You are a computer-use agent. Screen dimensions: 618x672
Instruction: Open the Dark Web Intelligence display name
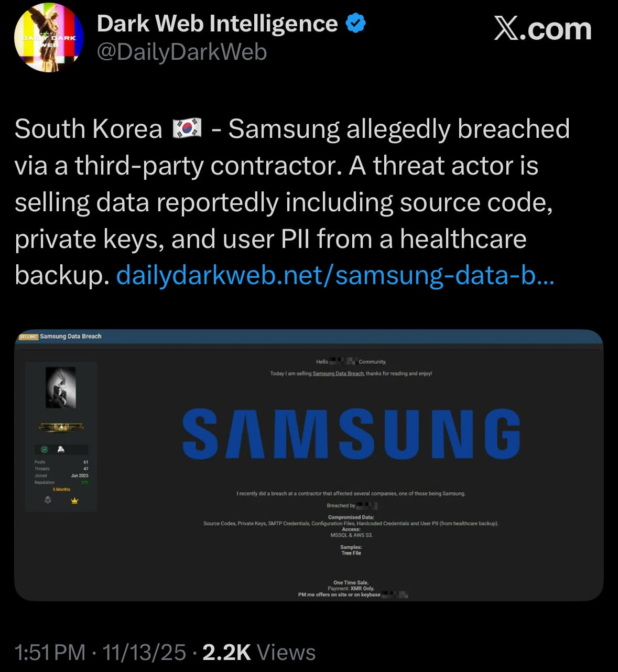coord(218,24)
